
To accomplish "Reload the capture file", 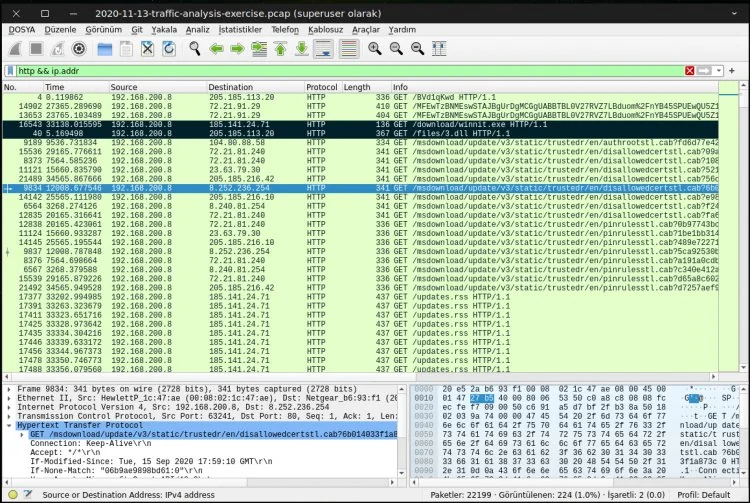I will pyautogui.click(x=169, y=49).
